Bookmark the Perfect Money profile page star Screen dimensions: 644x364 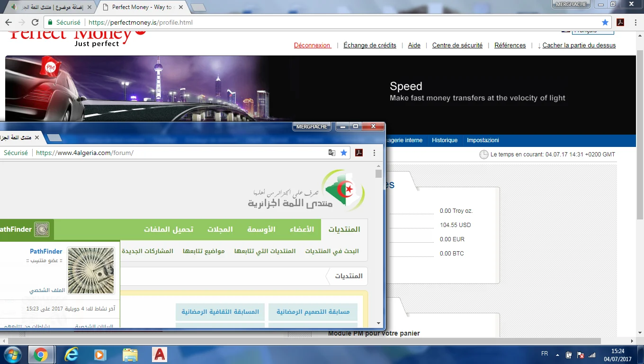[x=605, y=22]
